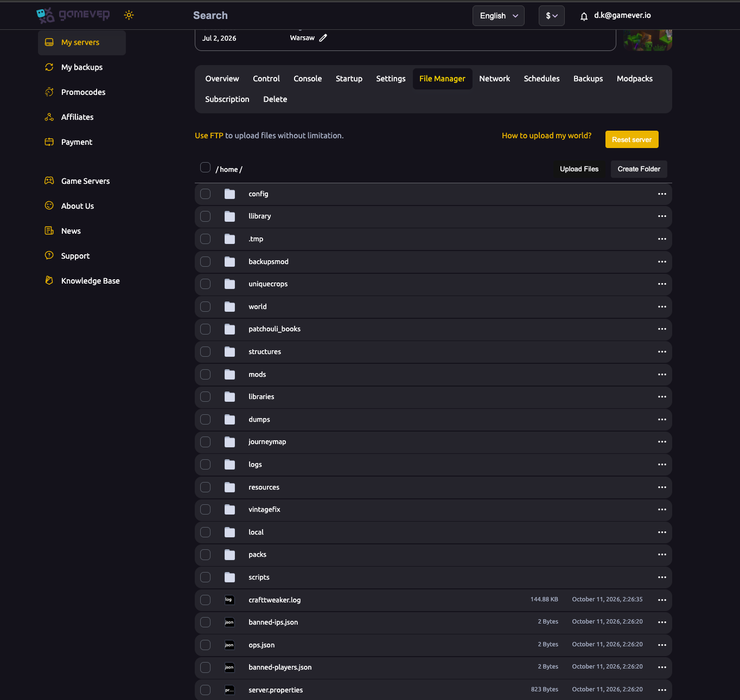
Task: Open the three-dots menu for scripts folder
Action: point(662,577)
